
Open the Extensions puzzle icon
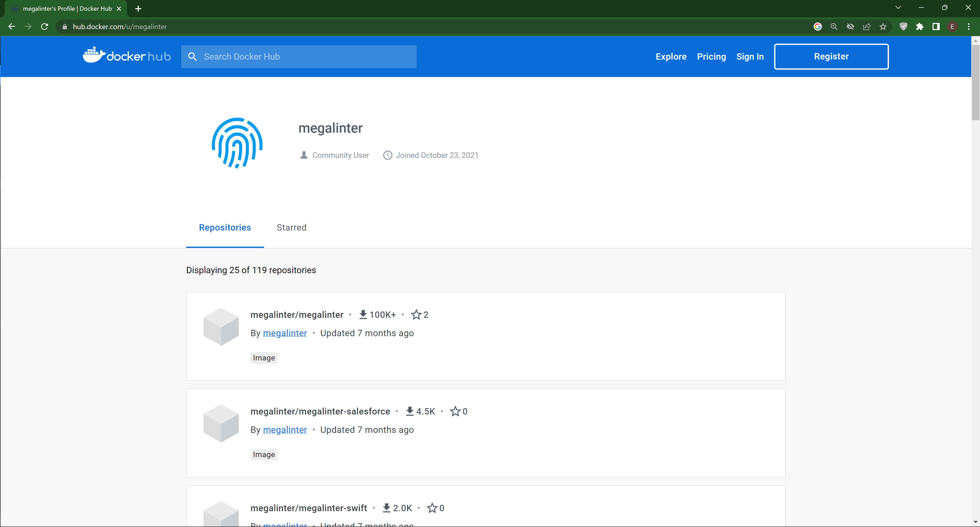click(x=920, y=27)
